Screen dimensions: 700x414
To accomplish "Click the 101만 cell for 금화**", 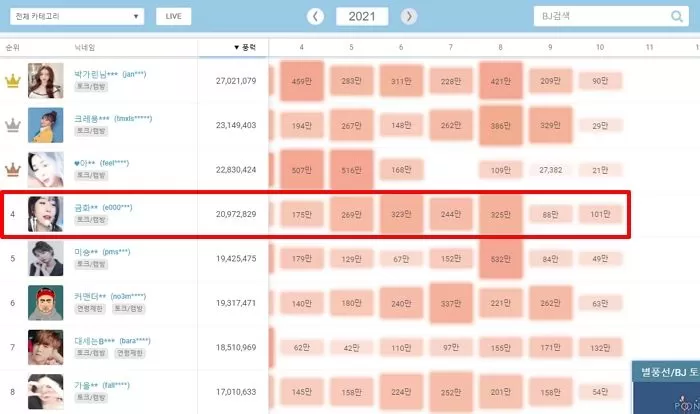I will 600,214.
